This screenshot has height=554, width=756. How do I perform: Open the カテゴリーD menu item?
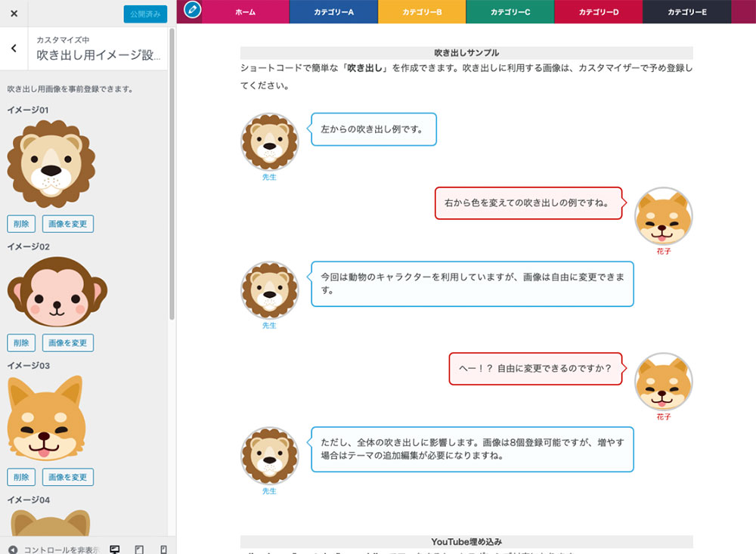(598, 12)
